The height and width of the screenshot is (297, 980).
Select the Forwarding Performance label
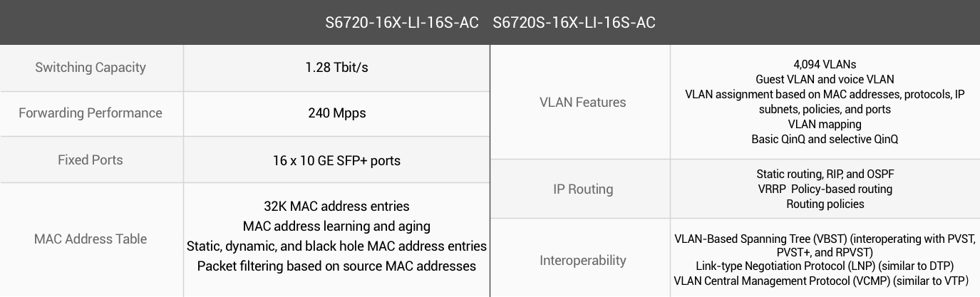point(91,113)
